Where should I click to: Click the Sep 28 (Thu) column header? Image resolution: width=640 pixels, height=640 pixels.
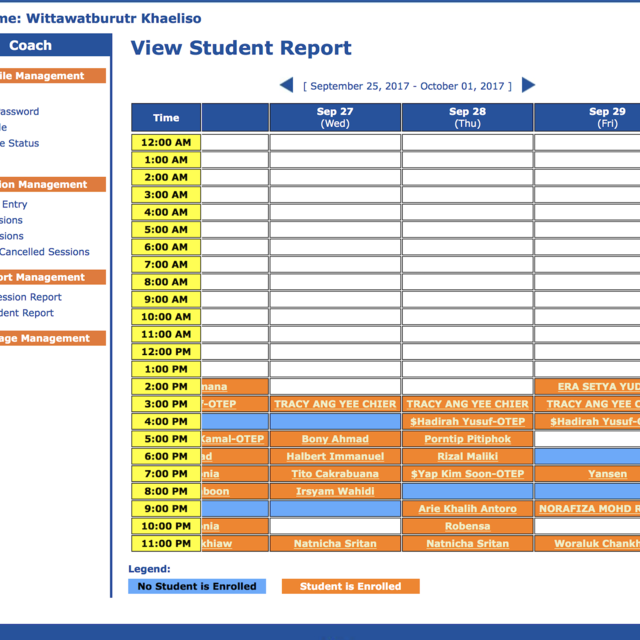tap(467, 118)
